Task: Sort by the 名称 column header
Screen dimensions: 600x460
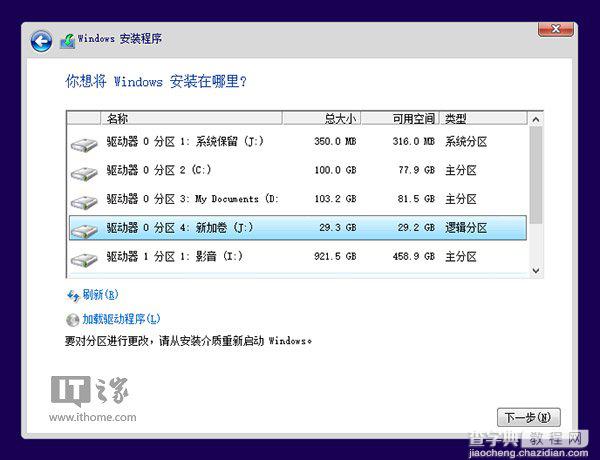Action: 191,119
